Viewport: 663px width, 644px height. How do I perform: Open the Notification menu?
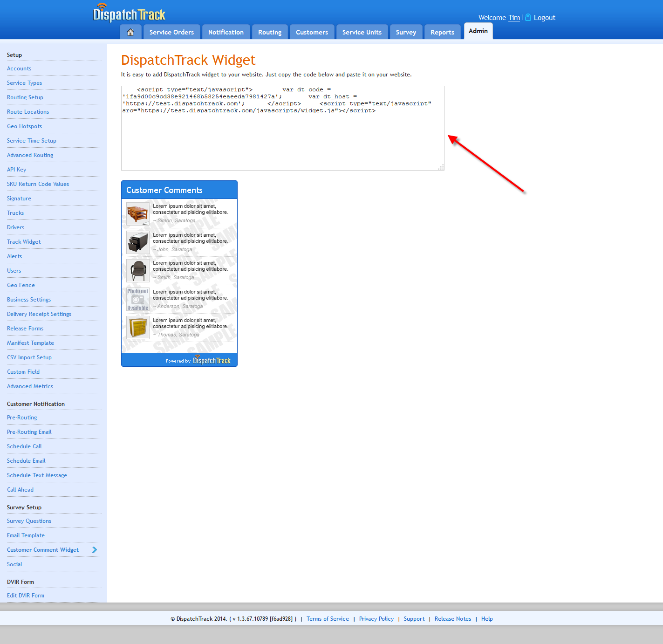pyautogui.click(x=226, y=32)
